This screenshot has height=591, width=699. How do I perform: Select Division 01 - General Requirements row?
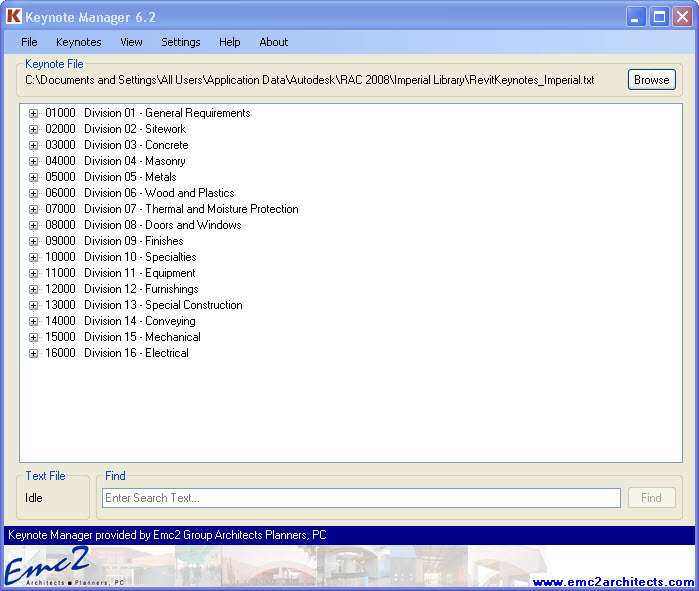[x=148, y=113]
